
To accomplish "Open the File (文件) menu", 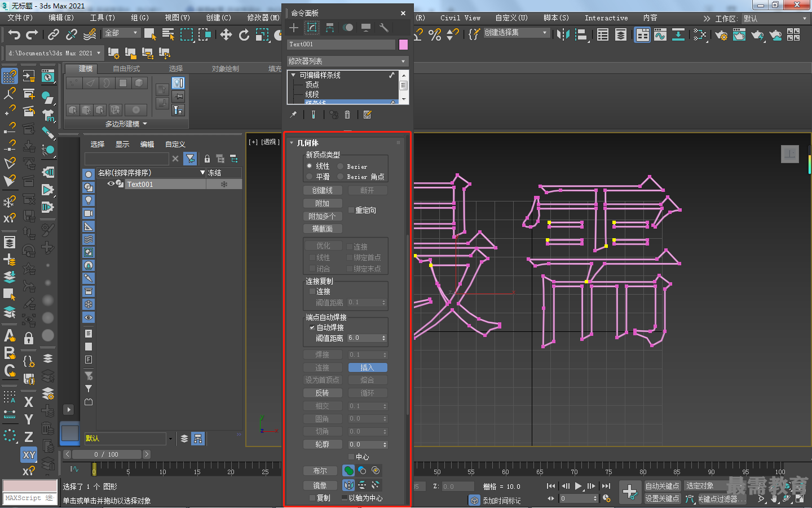I will tap(20, 18).
